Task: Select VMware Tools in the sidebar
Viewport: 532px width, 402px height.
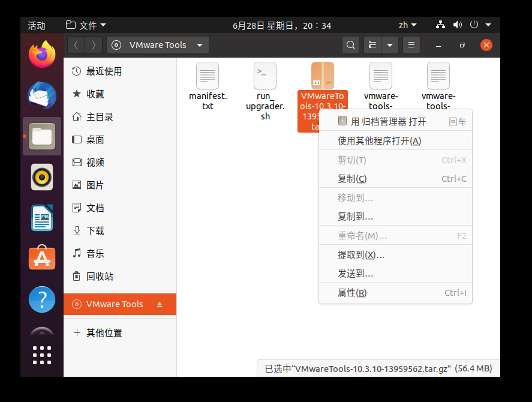Action: tap(120, 304)
